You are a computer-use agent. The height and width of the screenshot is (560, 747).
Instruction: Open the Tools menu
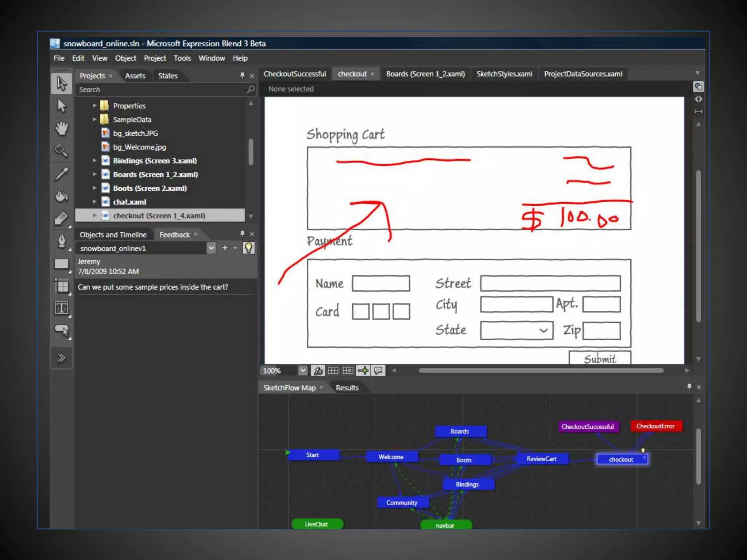(x=182, y=58)
